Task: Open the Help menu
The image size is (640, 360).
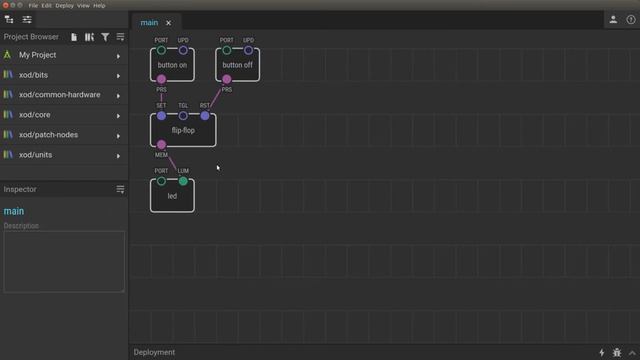Action: pos(99,5)
